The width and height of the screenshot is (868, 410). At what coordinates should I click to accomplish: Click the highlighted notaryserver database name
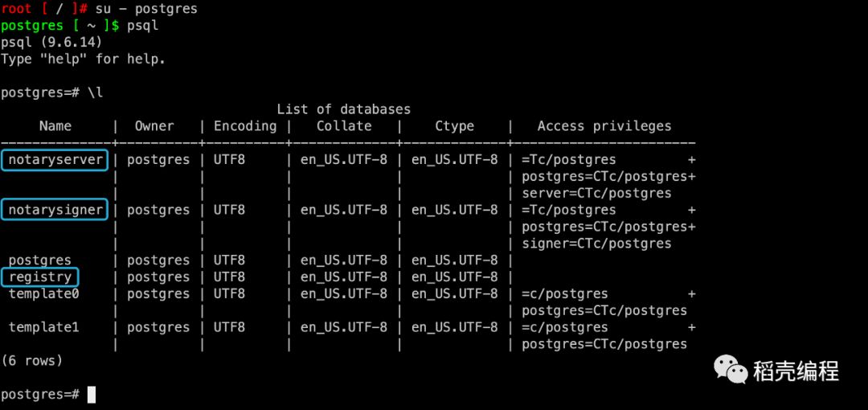[55, 160]
